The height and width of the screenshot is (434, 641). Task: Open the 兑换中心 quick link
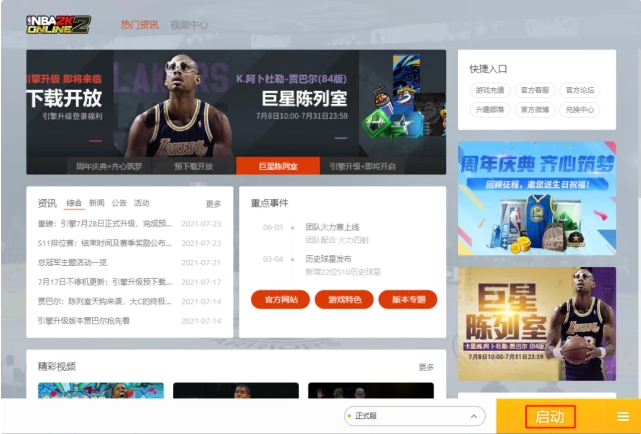(580, 110)
